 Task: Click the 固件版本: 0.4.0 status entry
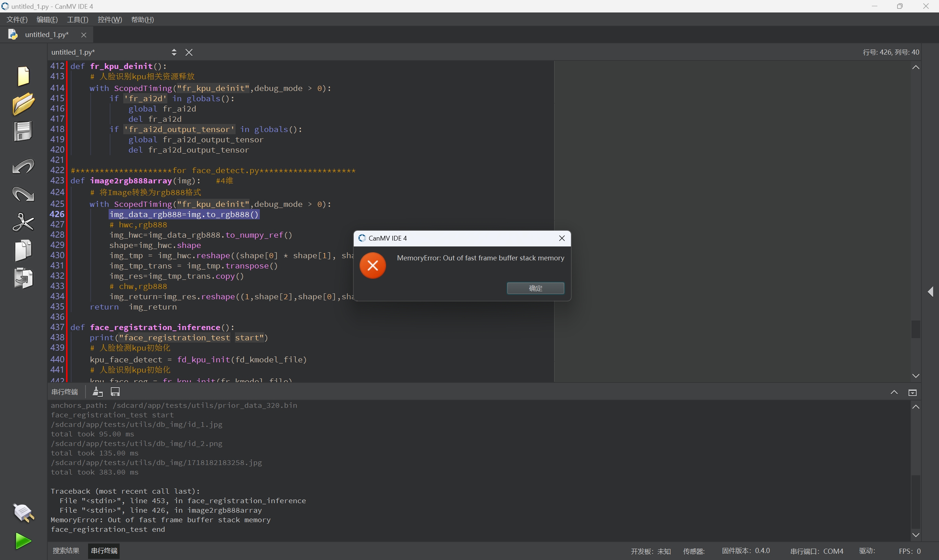(746, 551)
